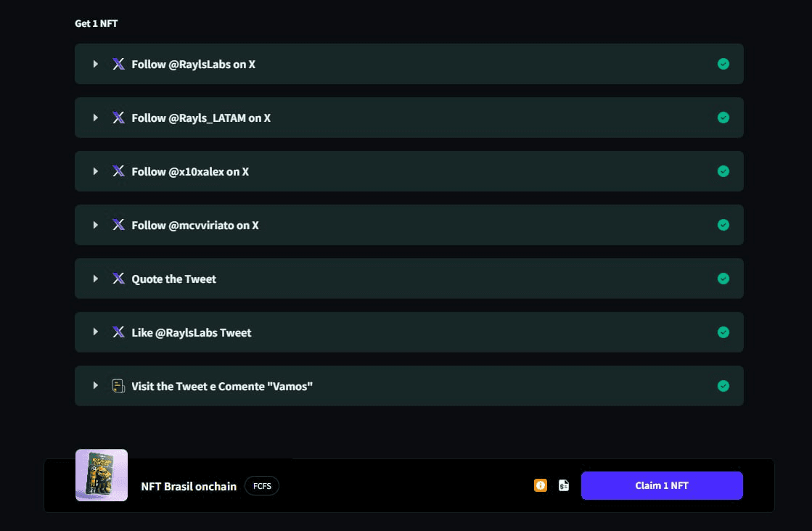812x531 pixels.
Task: Claim 1 NFT with the purple button
Action: [x=662, y=485]
